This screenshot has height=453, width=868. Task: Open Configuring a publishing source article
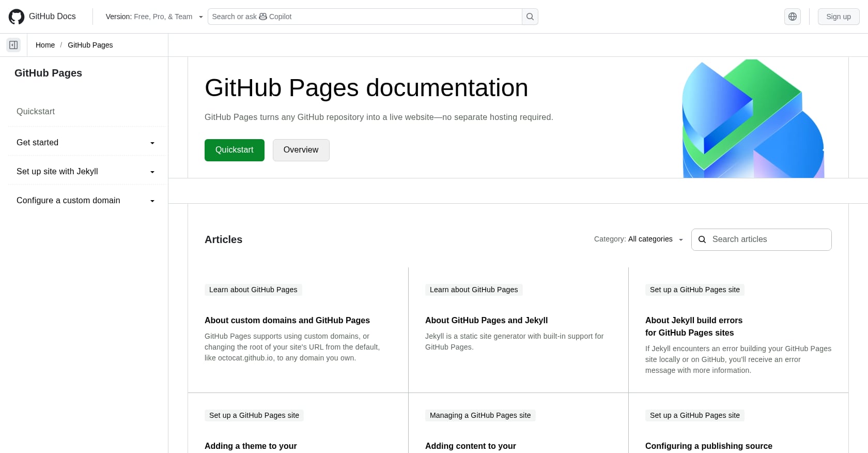coord(709,446)
